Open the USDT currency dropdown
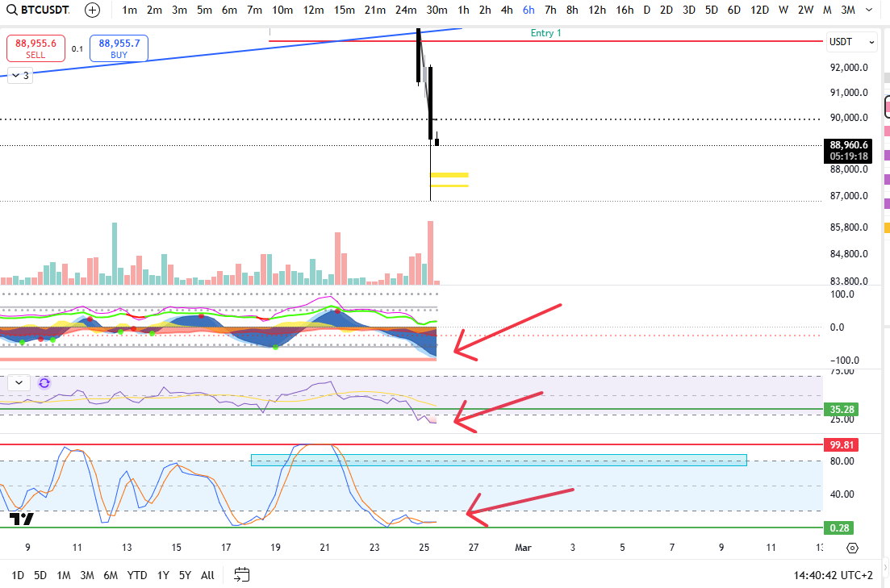 pyautogui.click(x=851, y=42)
